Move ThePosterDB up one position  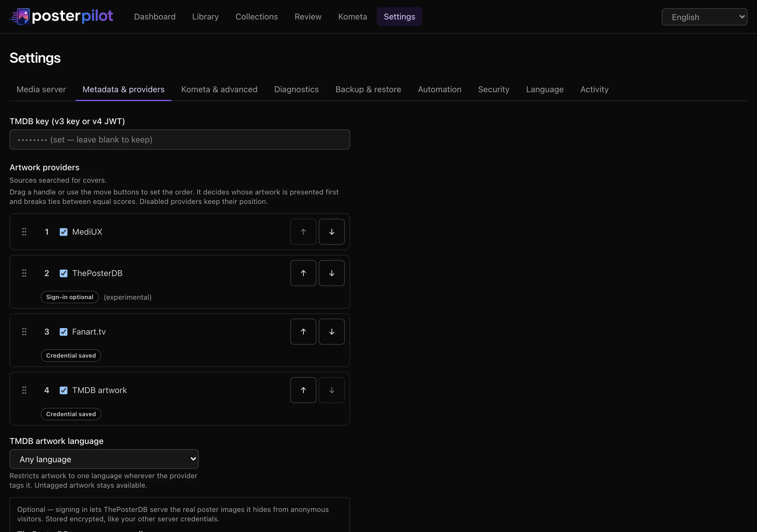point(303,273)
